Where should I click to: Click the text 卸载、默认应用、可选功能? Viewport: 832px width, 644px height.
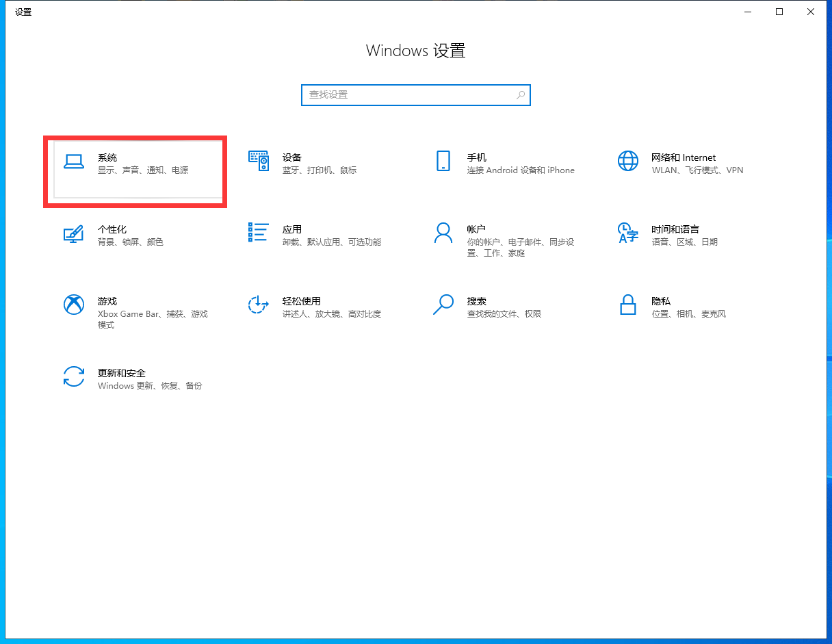[x=332, y=242]
